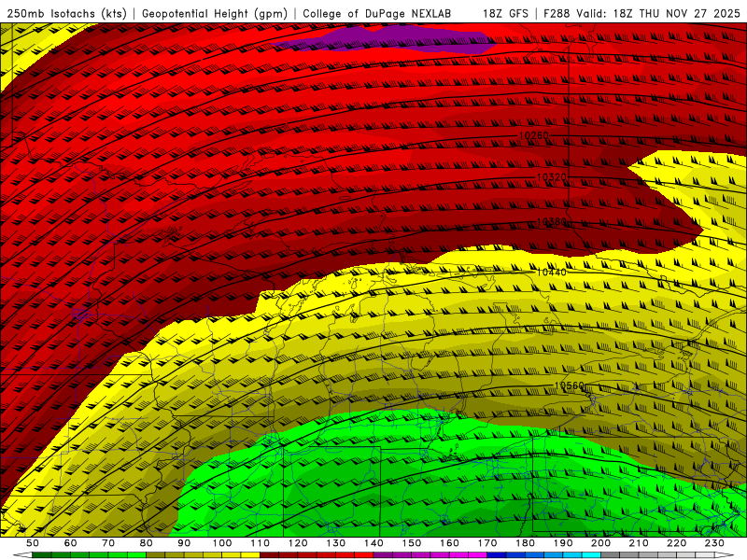The height and width of the screenshot is (560, 747).
Task: Click the purple jet-core maximum on the map
Action: (386, 39)
